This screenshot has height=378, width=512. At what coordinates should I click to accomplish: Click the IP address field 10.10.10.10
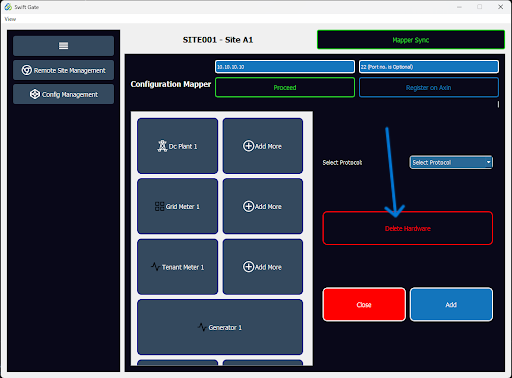(285, 67)
